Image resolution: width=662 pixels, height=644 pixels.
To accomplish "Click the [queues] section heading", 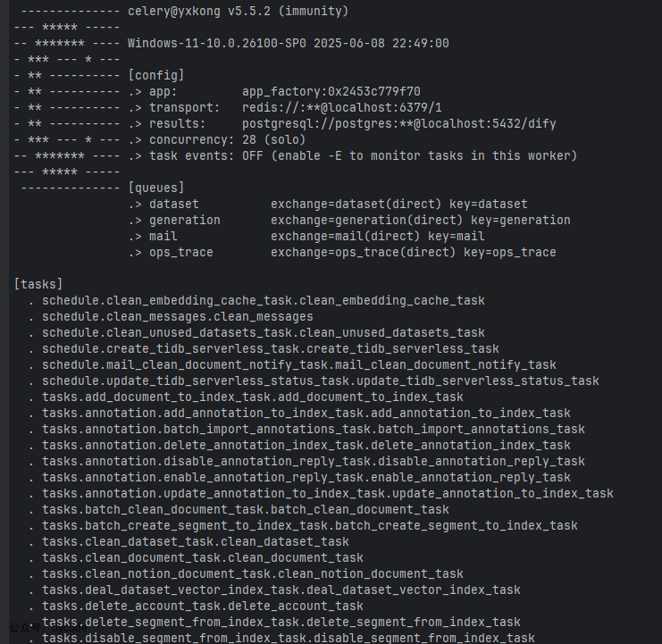I will [156, 188].
